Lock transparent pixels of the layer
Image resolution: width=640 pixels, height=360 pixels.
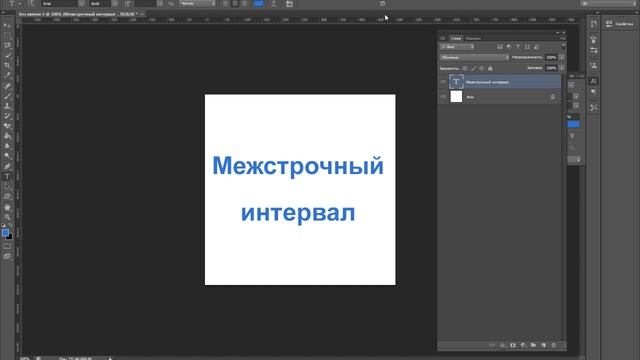click(x=464, y=69)
